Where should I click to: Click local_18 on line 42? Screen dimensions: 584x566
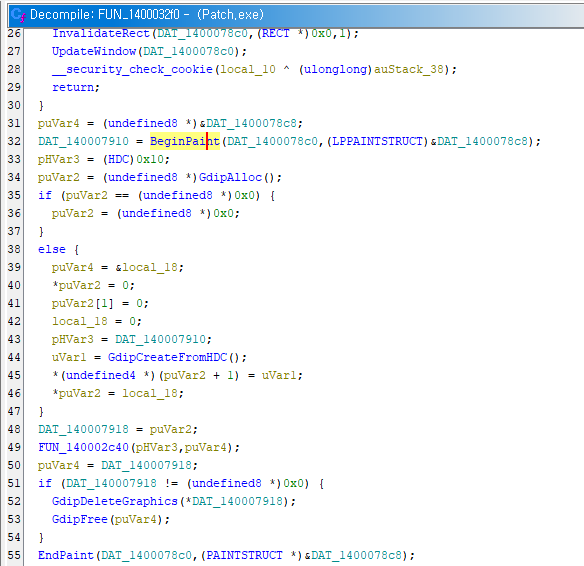tap(80, 321)
